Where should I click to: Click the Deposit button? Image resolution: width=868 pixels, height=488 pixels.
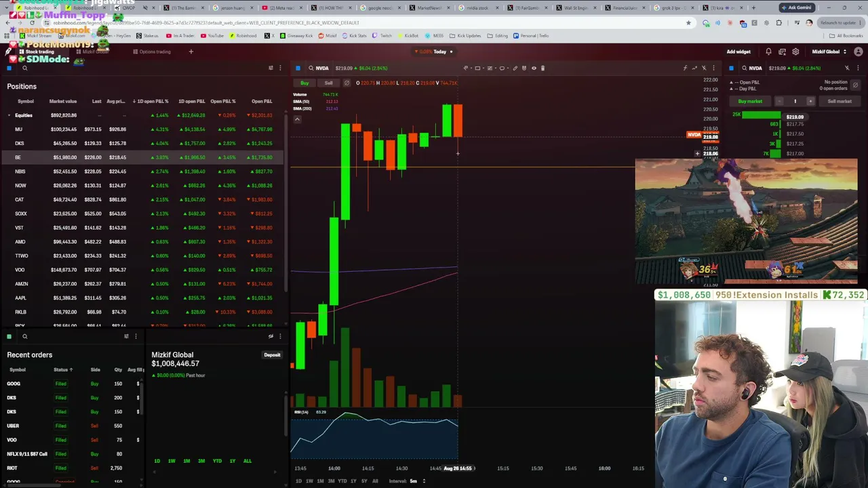(272, 355)
